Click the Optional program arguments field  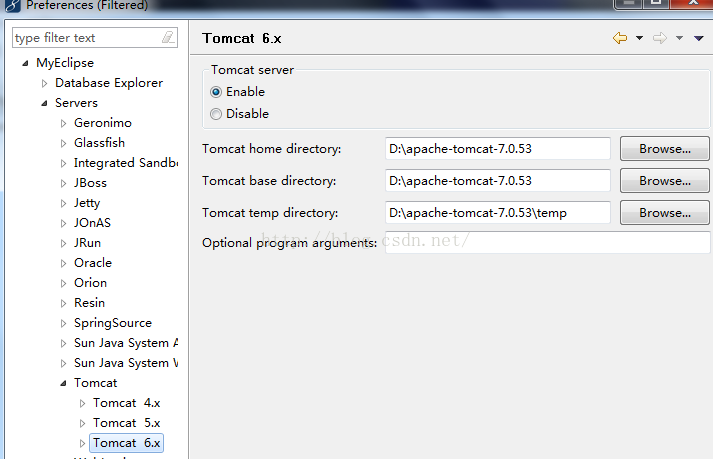click(x=547, y=242)
